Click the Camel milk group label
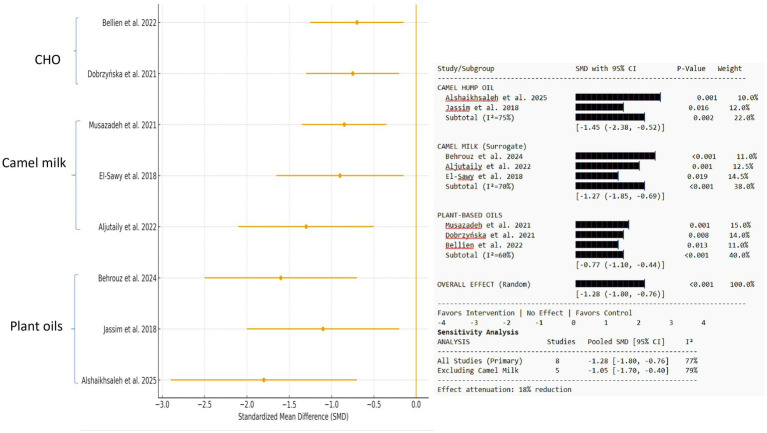 tap(34, 163)
